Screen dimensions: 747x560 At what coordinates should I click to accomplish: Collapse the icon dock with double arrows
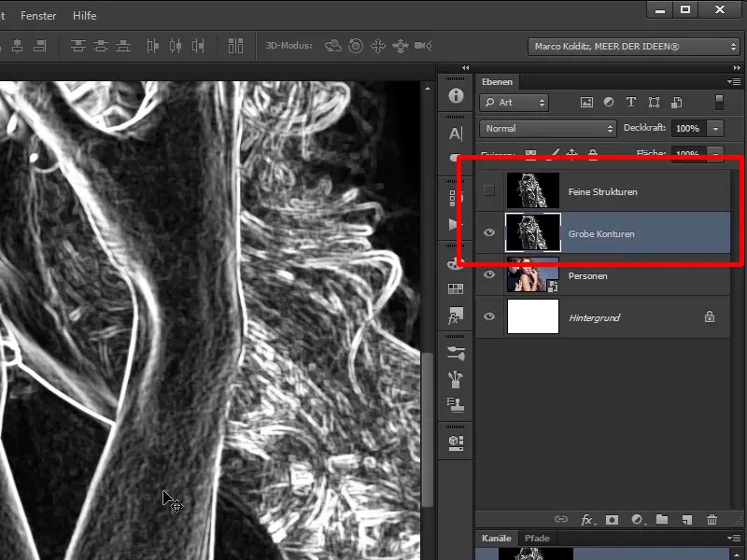pos(465,67)
